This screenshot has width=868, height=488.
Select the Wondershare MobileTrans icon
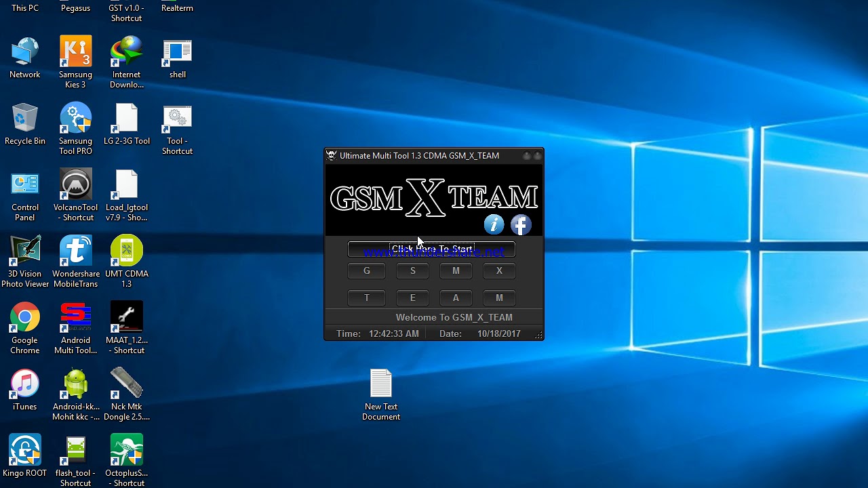coord(75,262)
